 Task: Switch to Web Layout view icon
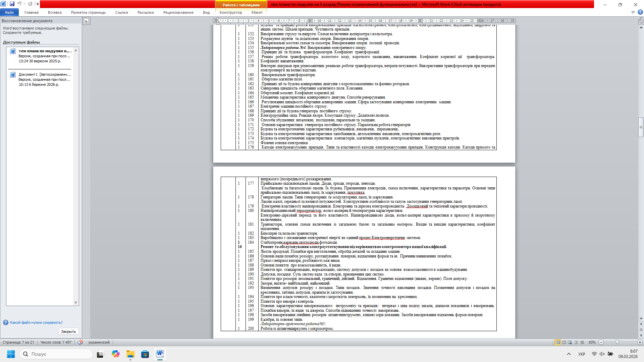570,342
